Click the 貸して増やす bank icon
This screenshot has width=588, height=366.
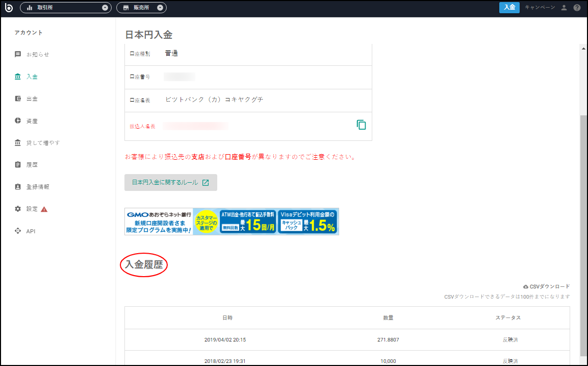pos(18,142)
